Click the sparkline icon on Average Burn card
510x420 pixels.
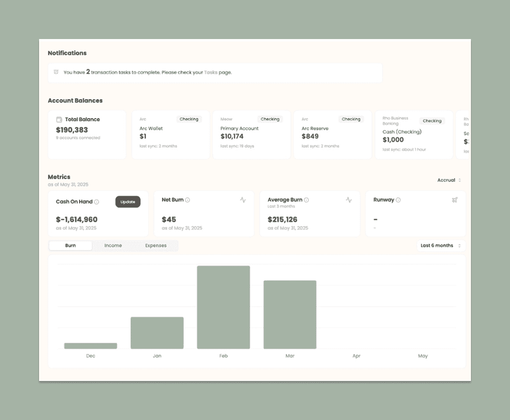pos(349,200)
